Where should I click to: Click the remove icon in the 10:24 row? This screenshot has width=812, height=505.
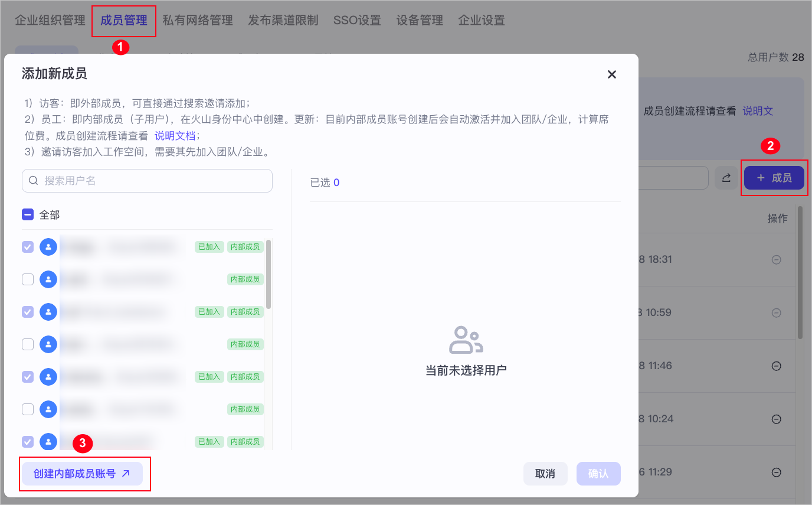(777, 419)
